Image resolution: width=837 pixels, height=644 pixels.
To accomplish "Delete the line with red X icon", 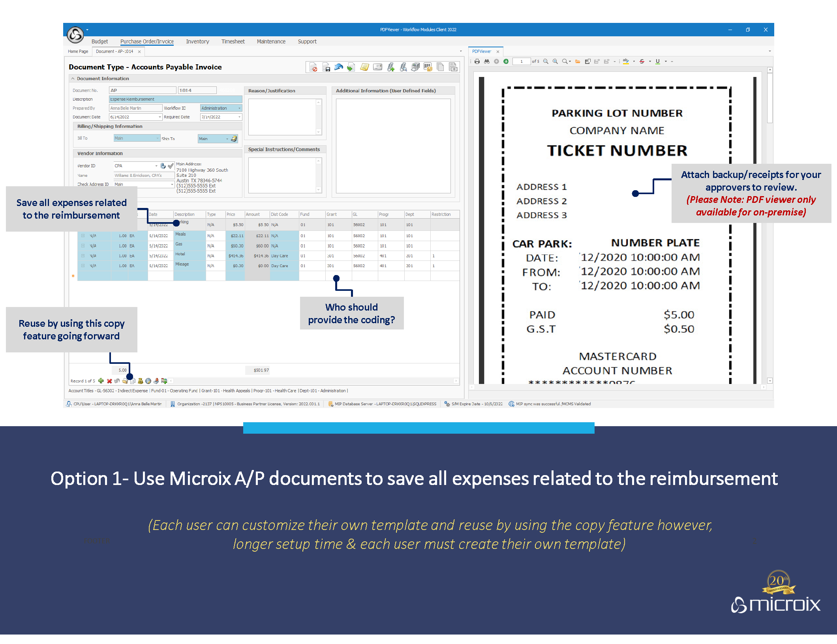I will pyautogui.click(x=109, y=381).
